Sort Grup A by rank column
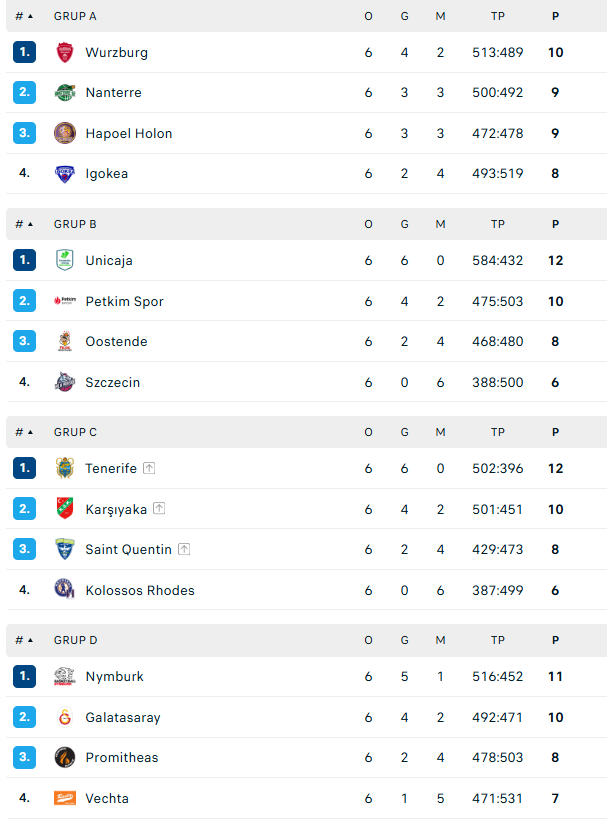Screen dimensions: 607x820 tap(24, 16)
